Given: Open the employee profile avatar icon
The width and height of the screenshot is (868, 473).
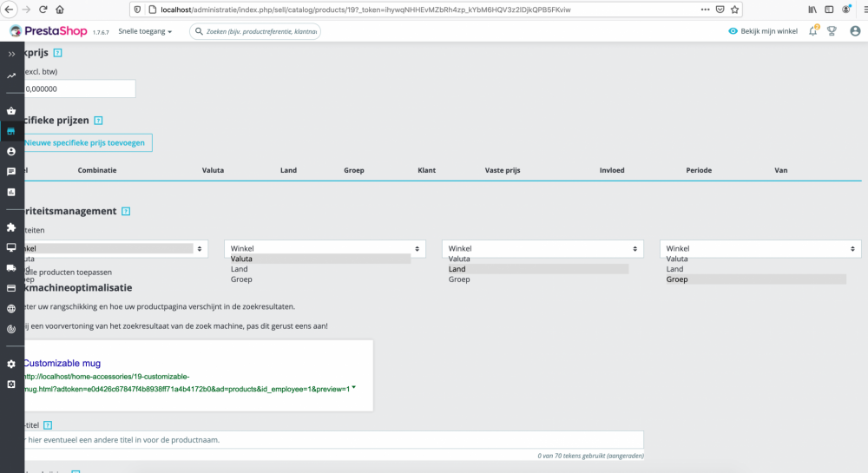Looking at the screenshot, I should [x=855, y=31].
